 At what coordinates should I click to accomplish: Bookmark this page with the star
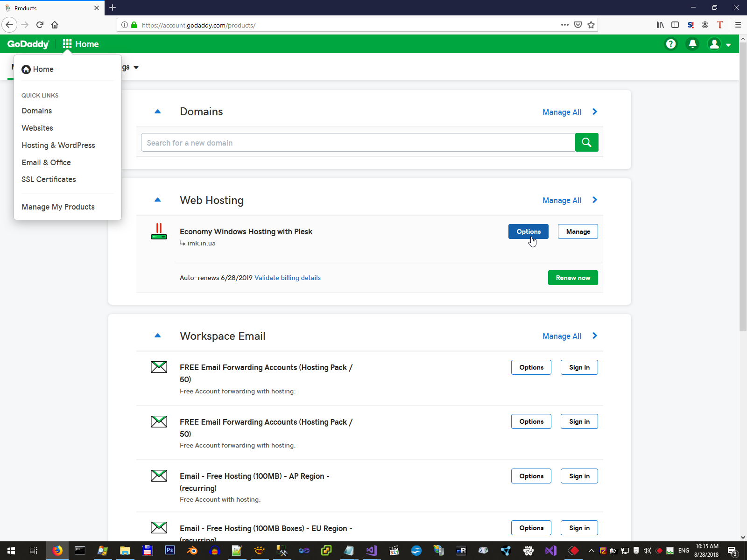coord(591,25)
